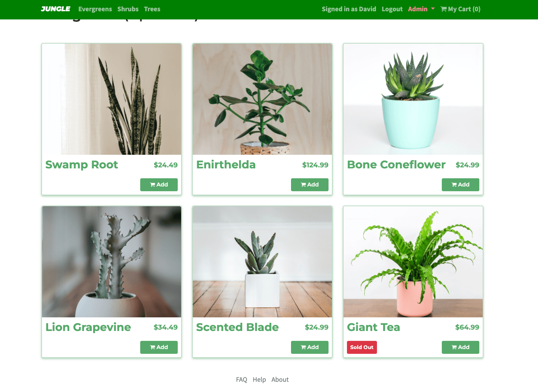Screen dimensions: 538x392
Task: Expand the Admin dropdown menu
Action: tap(421, 9)
